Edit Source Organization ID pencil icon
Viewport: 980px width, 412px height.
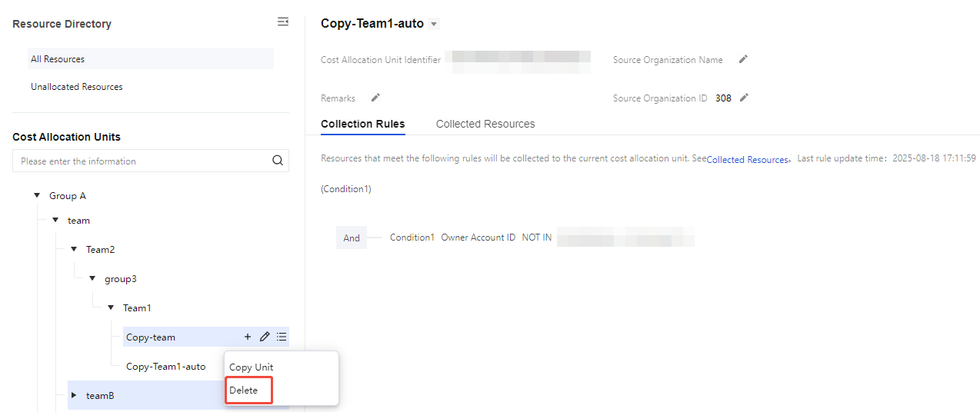(x=744, y=98)
